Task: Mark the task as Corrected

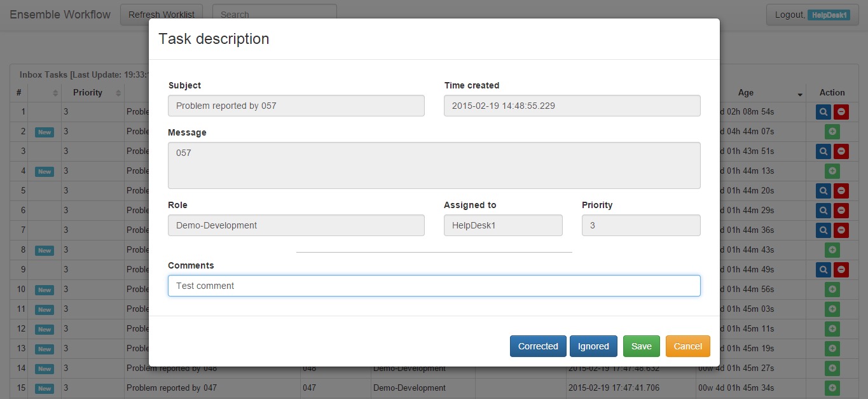Action: pos(537,346)
